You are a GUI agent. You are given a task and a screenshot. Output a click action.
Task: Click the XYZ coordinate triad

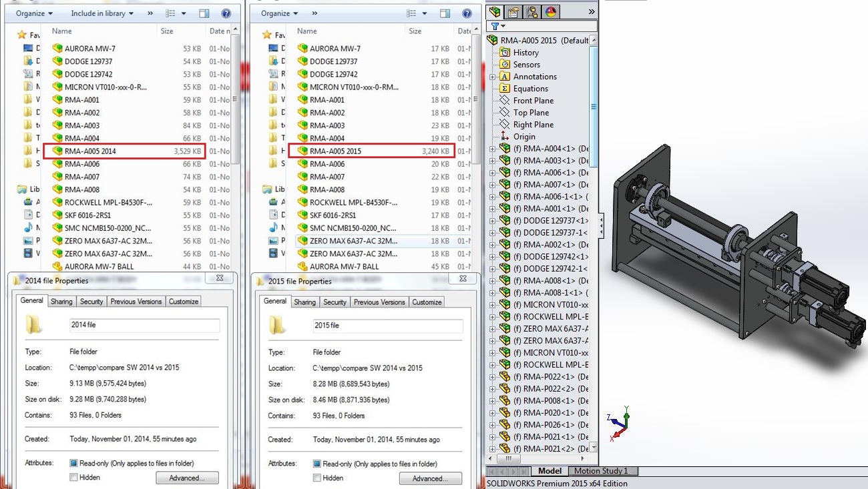coord(619,422)
